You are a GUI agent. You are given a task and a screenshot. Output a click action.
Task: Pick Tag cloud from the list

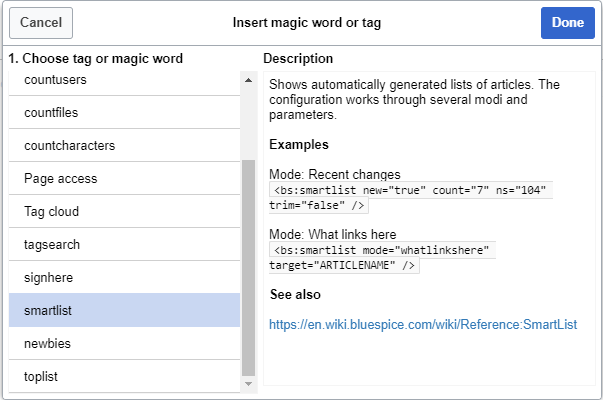124,212
